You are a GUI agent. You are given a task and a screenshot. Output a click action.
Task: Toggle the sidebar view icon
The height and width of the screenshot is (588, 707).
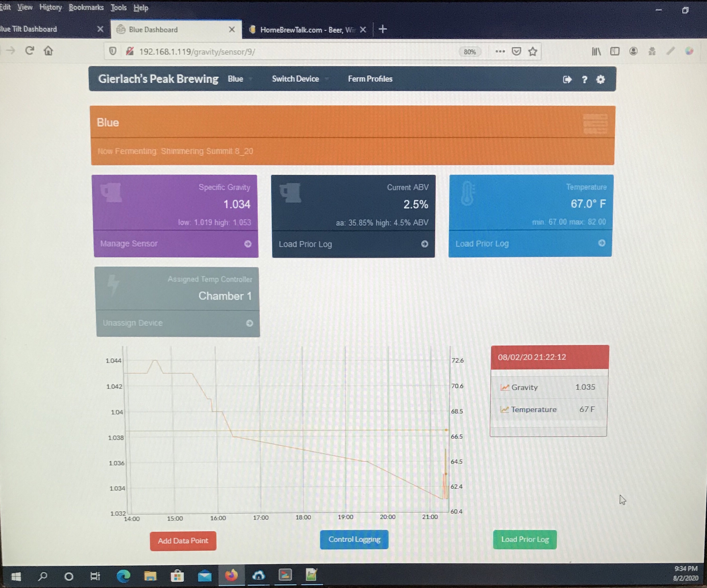coord(615,51)
